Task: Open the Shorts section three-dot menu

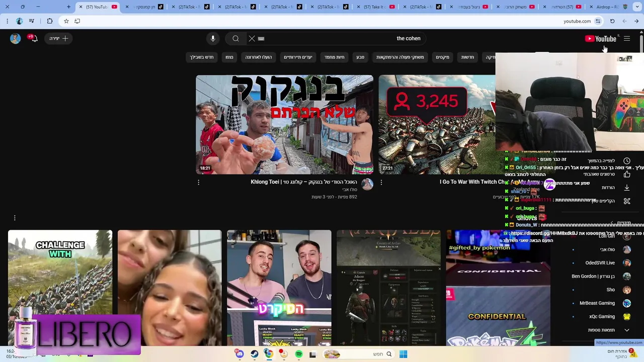Action: pos(15,218)
